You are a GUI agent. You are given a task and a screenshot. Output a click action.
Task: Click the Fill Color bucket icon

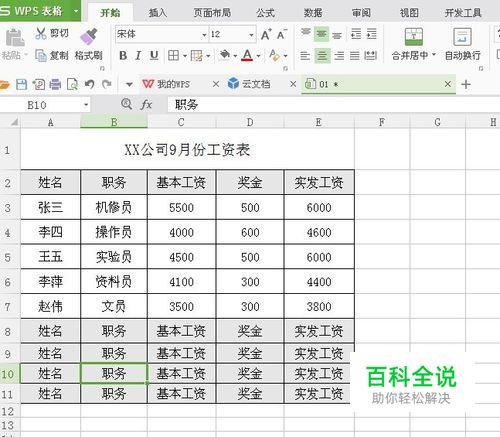(x=225, y=55)
